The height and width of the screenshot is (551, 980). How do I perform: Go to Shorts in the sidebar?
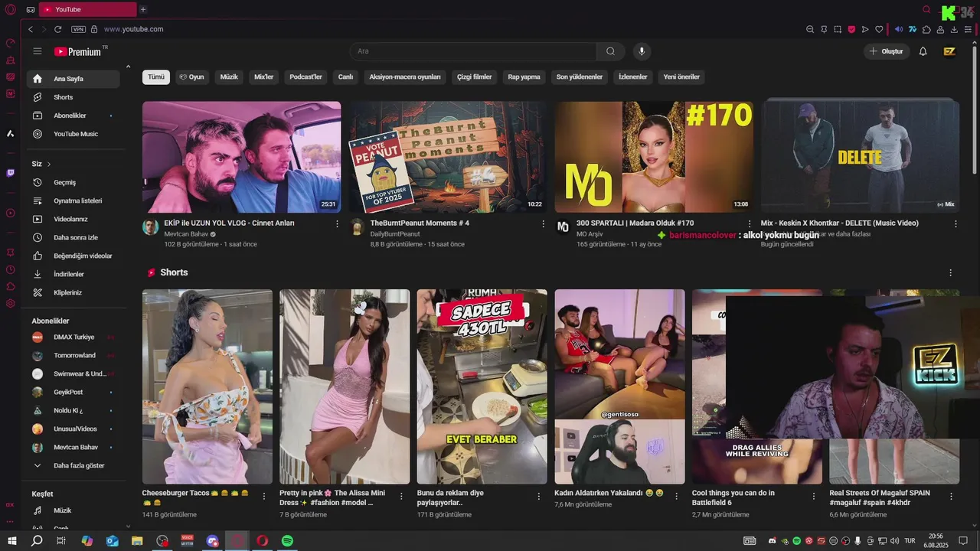coord(73,97)
